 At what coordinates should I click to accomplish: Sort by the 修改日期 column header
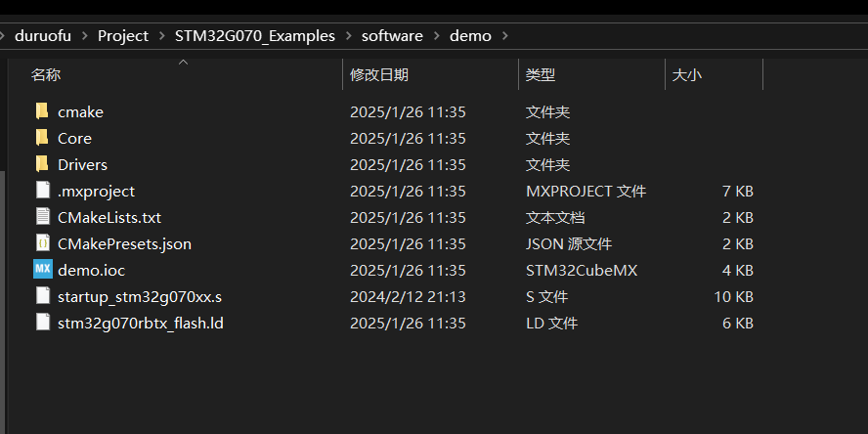379,74
